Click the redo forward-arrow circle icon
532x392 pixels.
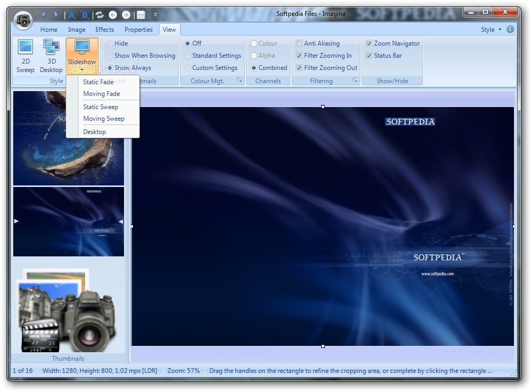point(126,15)
